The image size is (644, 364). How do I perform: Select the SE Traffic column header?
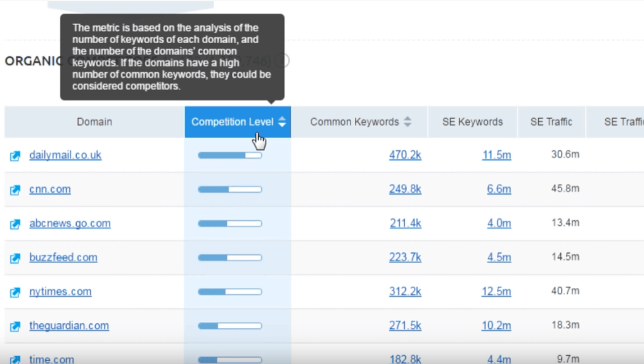tap(551, 122)
